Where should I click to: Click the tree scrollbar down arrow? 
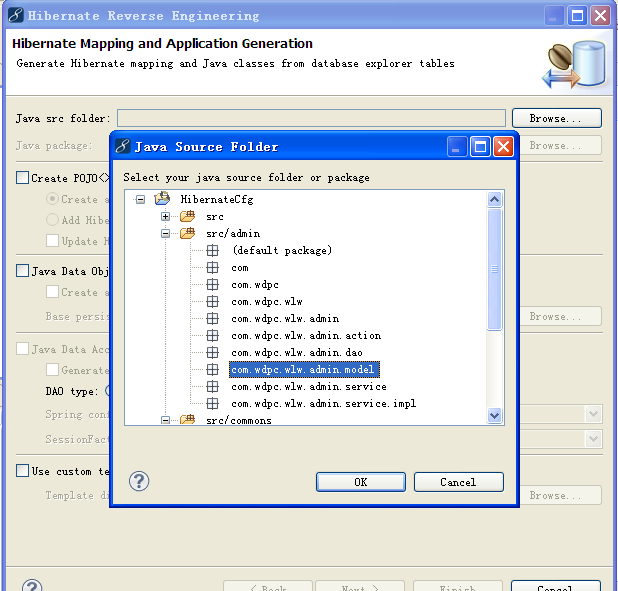click(x=495, y=415)
